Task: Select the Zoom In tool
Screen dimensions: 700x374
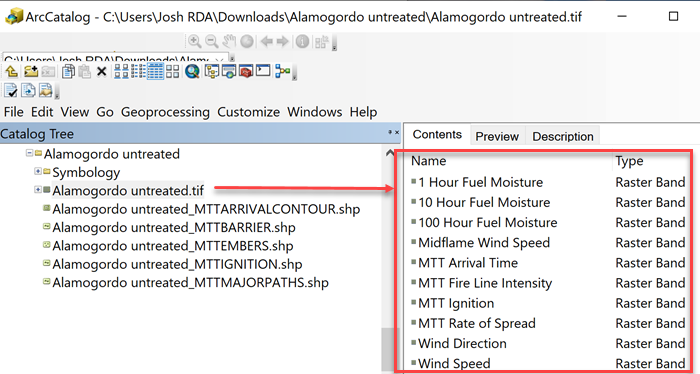Action: click(194, 42)
